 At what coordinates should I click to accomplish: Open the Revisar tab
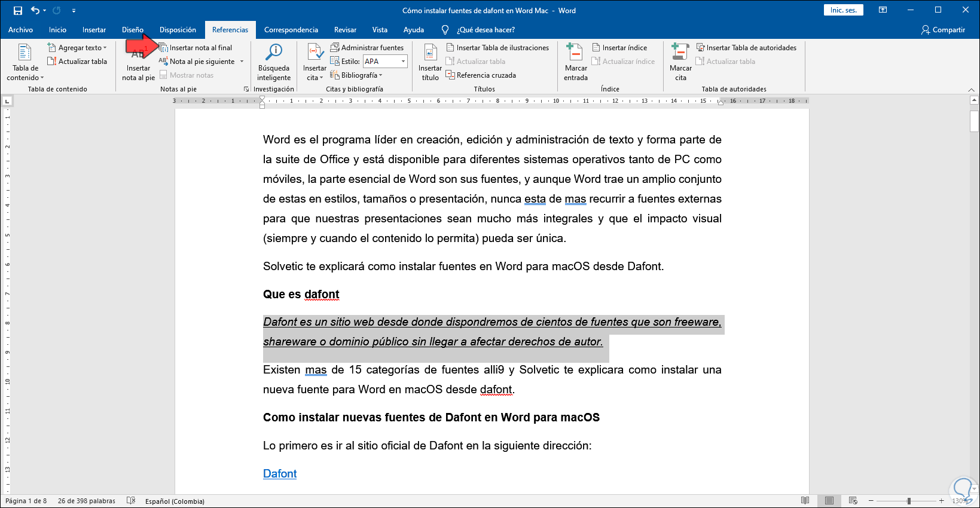coord(345,30)
